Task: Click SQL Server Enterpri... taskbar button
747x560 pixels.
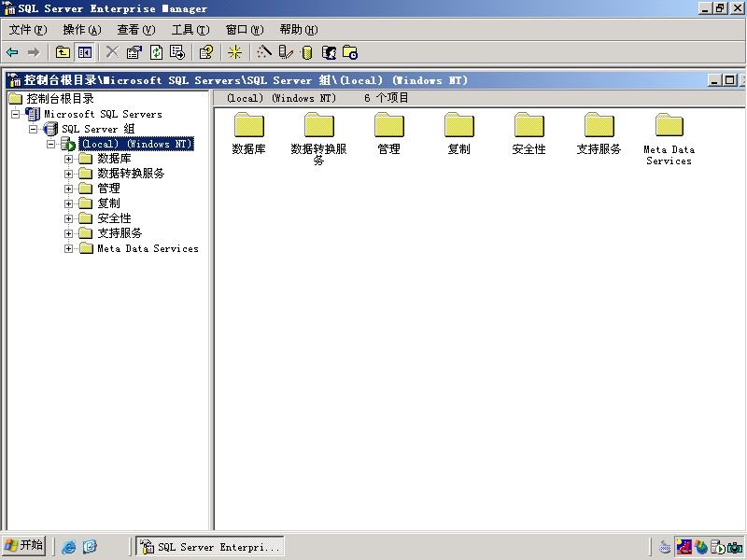Action: [210, 546]
